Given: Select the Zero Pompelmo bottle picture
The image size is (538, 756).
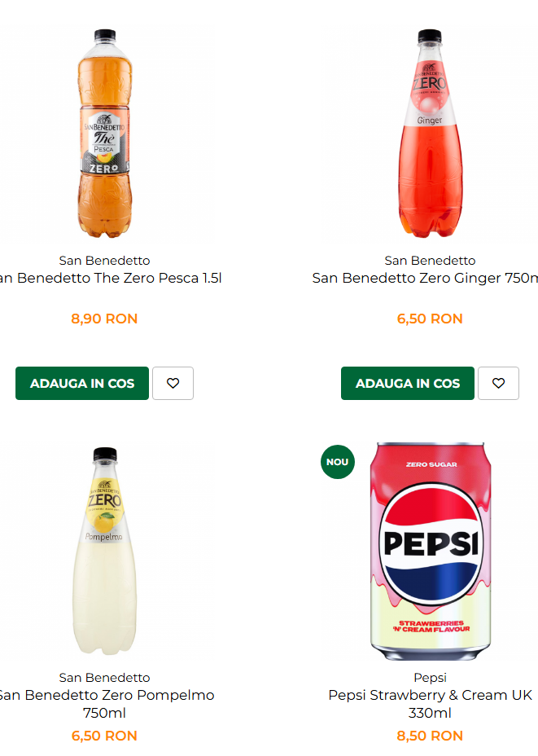Looking at the screenshot, I should [104, 552].
